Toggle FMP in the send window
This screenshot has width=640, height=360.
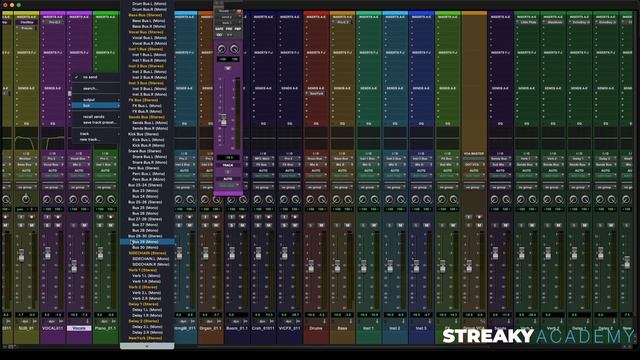[x=238, y=29]
